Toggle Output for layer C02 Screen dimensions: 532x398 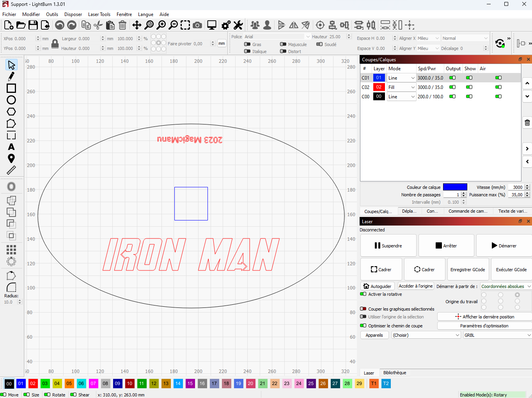pos(453,87)
